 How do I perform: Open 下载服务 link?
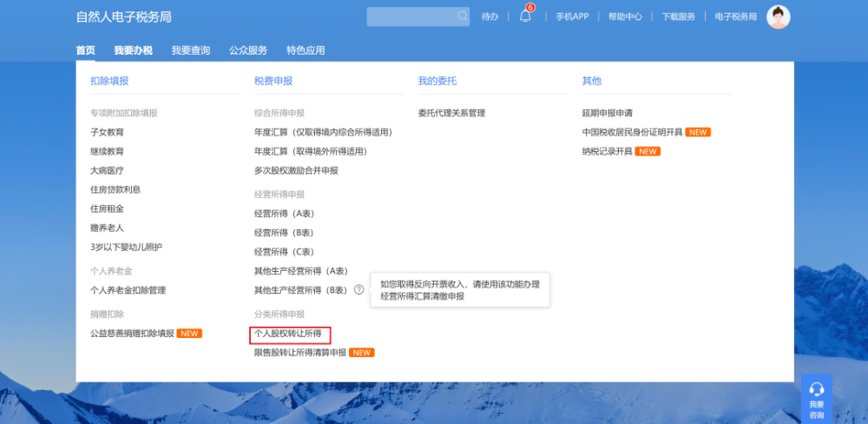tap(678, 17)
